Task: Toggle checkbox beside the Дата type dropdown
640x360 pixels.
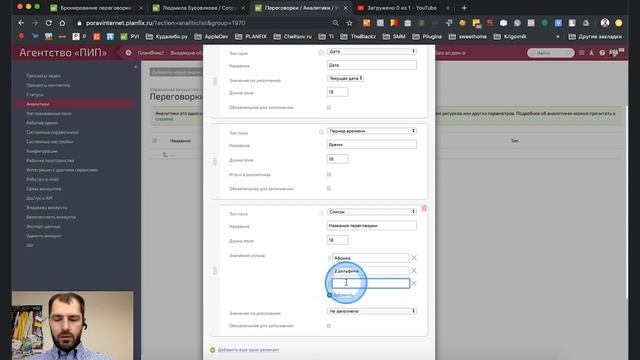Action: pyautogui.click(x=321, y=53)
